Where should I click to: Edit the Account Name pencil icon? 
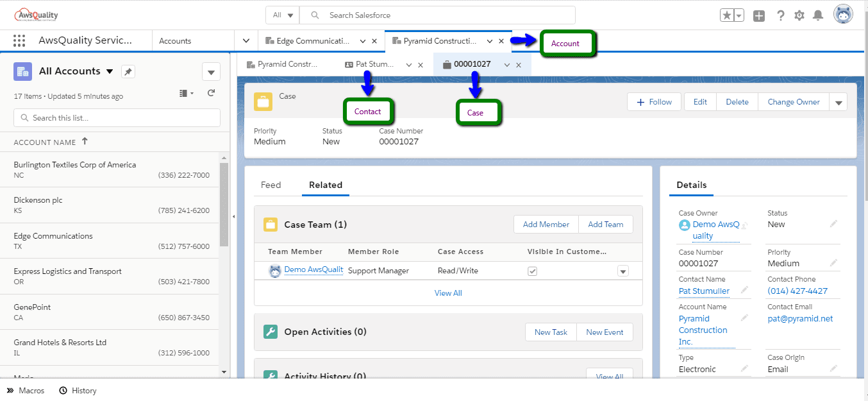(x=744, y=318)
